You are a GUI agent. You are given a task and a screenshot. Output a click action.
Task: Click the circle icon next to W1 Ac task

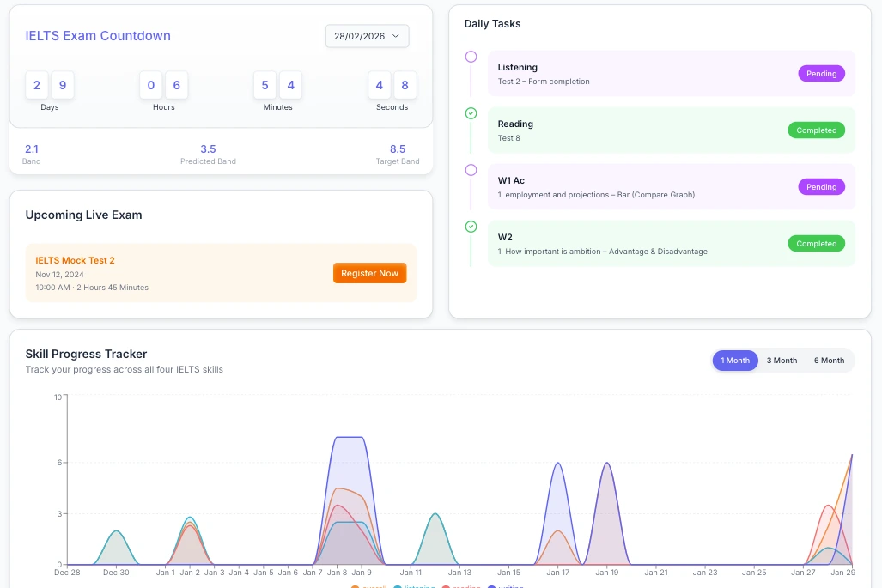click(x=470, y=169)
